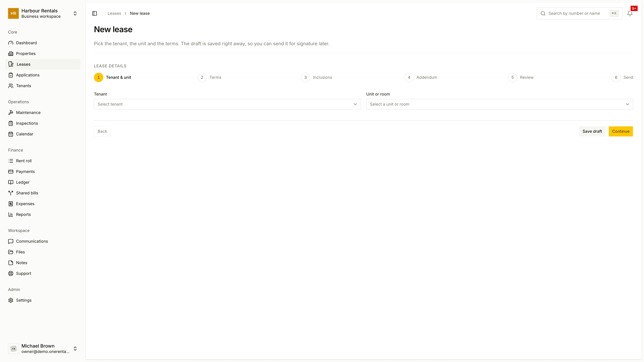Open Files in the sidebar
This screenshot has height=362, width=644.
pos(43,252)
